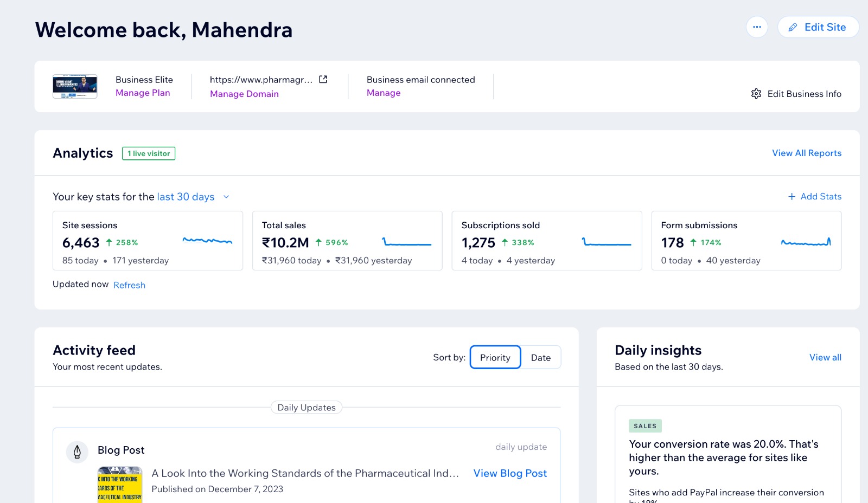Sort activity feed by Priority

[x=495, y=358]
